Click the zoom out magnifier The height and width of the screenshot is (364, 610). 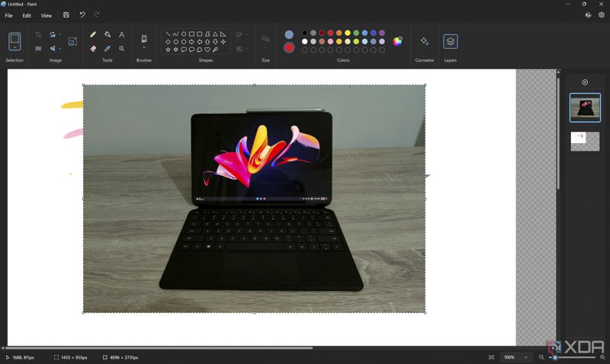[541, 357]
